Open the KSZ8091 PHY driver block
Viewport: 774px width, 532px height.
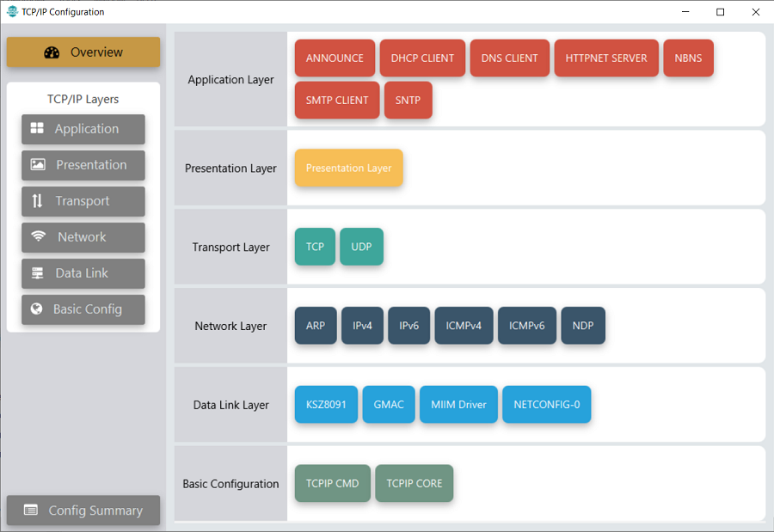tap(326, 405)
